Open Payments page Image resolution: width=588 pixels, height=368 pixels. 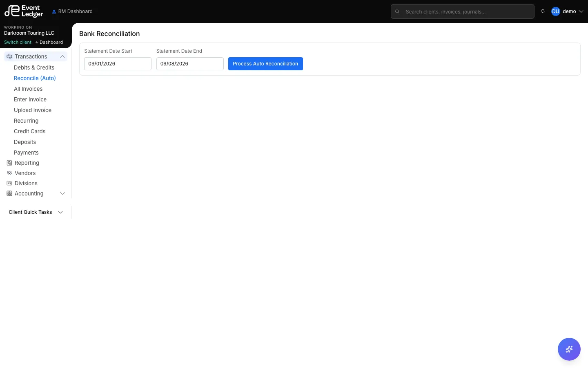pos(26,153)
